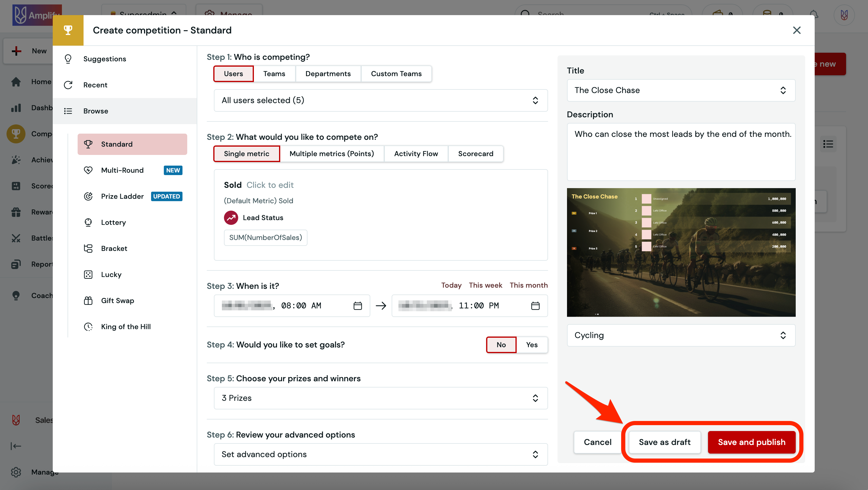The height and width of the screenshot is (490, 868).
Task: Switch to the Activity Flow tab
Action: (416, 154)
